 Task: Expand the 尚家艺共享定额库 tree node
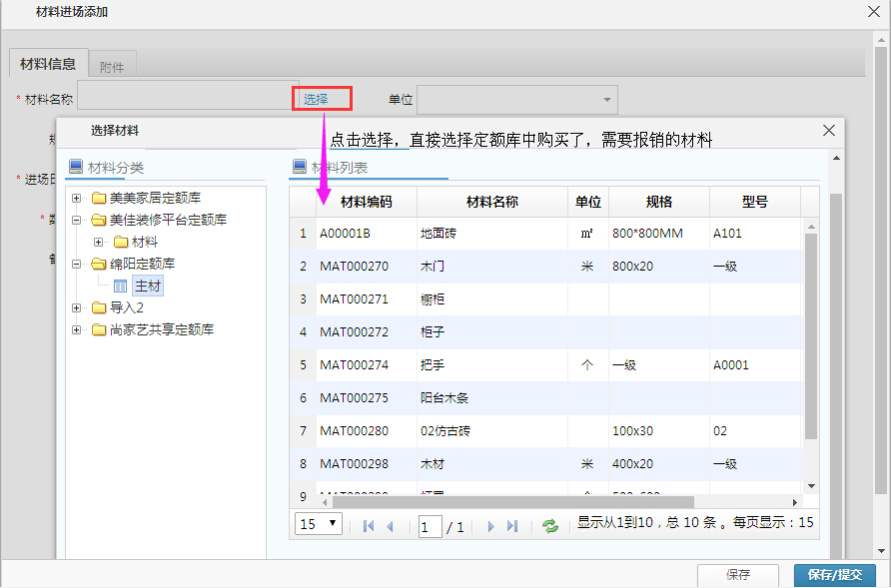(78, 329)
